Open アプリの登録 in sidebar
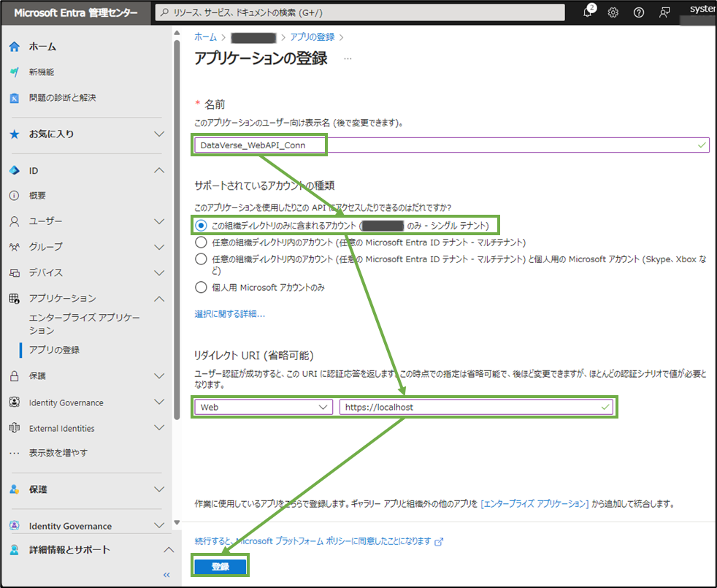The image size is (717, 588). click(x=55, y=350)
